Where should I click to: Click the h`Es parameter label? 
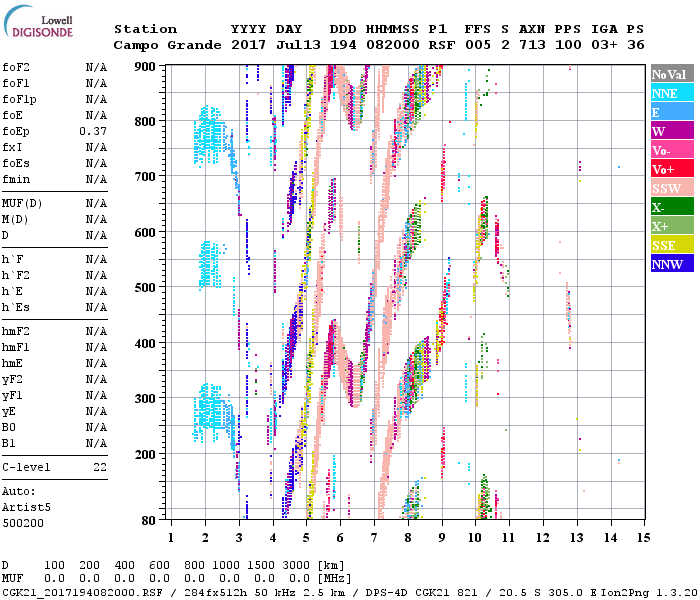pyautogui.click(x=16, y=308)
